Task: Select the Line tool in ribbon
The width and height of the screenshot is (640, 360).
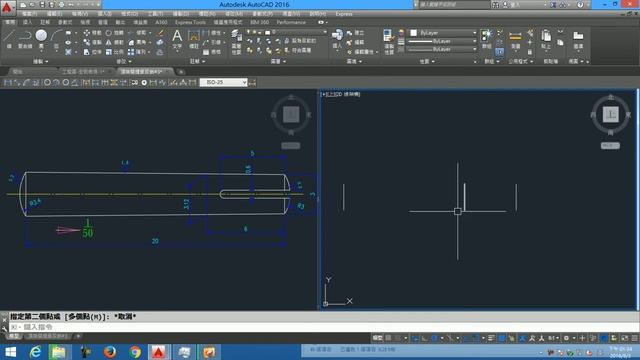Action: coord(9,39)
